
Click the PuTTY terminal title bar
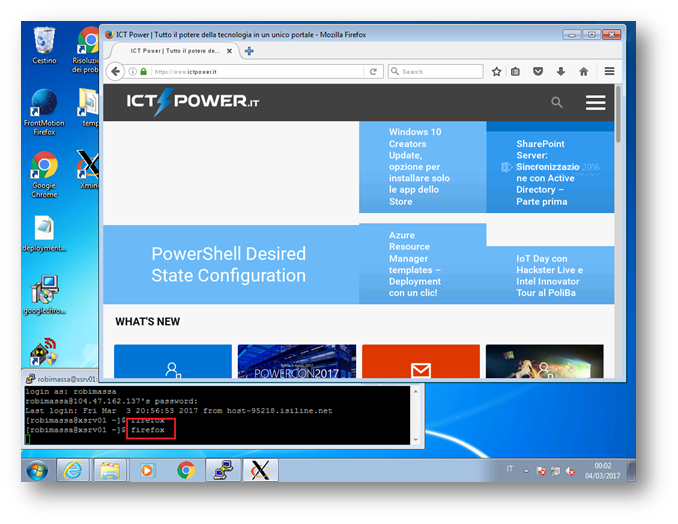click(x=61, y=379)
